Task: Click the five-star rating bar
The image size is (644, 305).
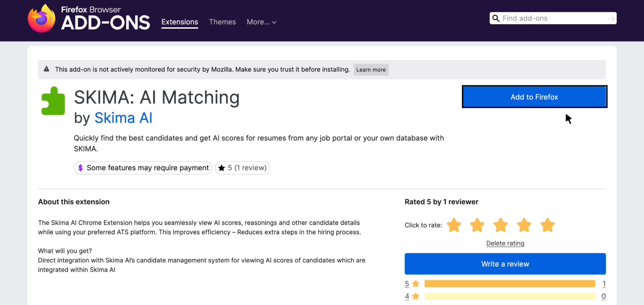Action: tap(509, 284)
